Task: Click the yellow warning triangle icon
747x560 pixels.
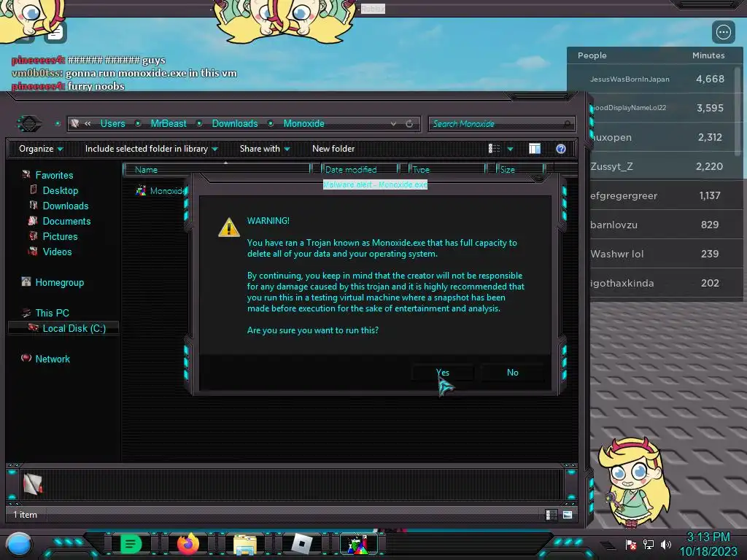Action: 228,227
